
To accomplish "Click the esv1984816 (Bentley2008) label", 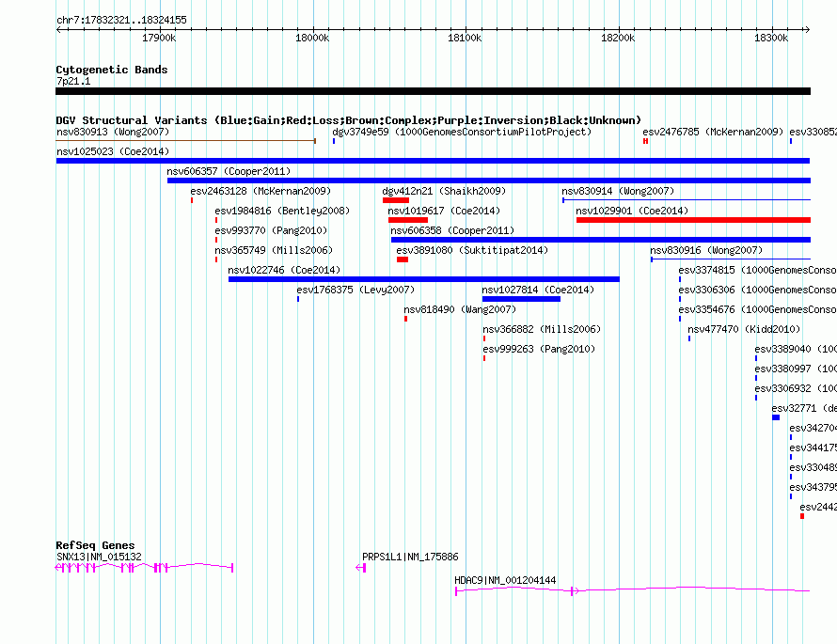I will (282, 211).
